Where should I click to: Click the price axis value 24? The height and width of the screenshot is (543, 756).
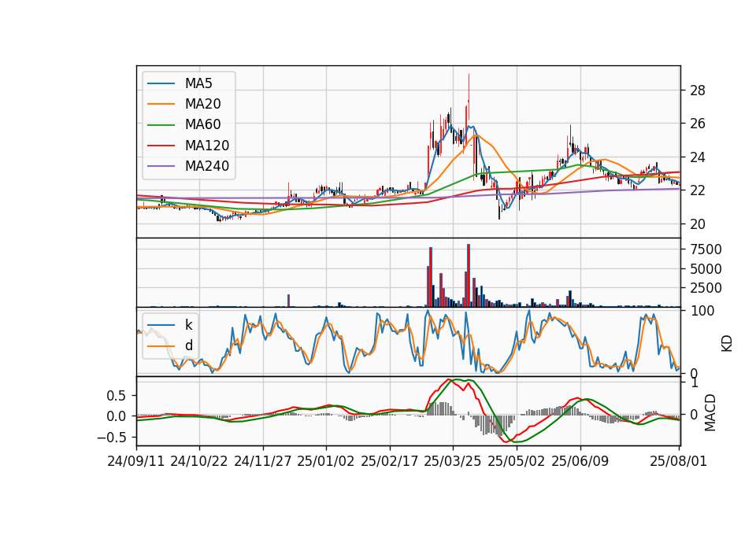[x=698, y=157]
